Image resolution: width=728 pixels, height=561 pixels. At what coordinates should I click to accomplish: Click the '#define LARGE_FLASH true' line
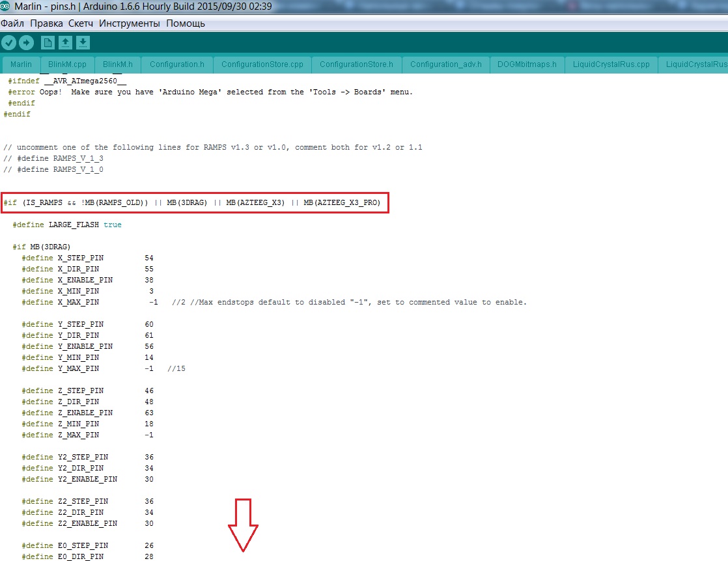coord(67,225)
